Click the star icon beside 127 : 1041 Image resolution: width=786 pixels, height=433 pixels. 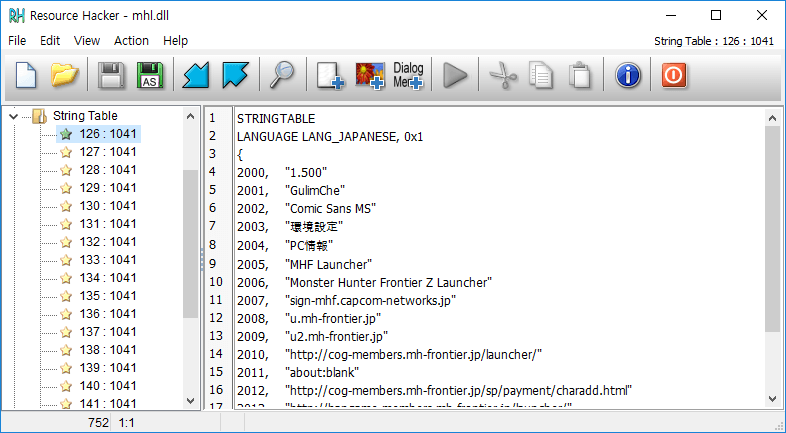point(66,152)
